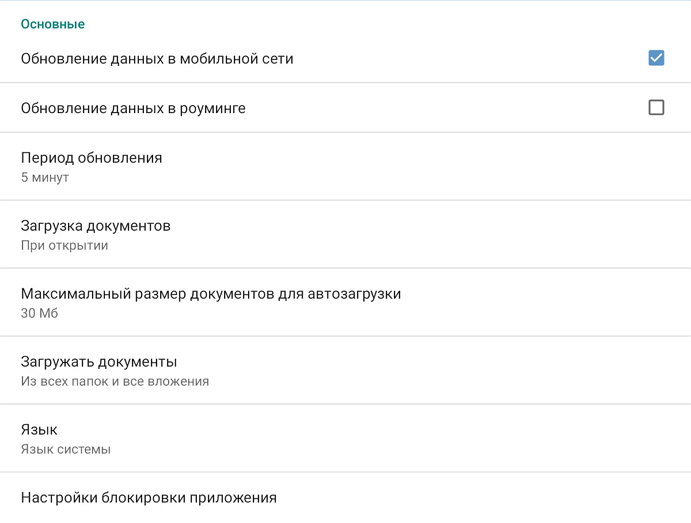Uncheck the mobile network data update checkbox
This screenshot has width=691, height=523.
tap(656, 58)
